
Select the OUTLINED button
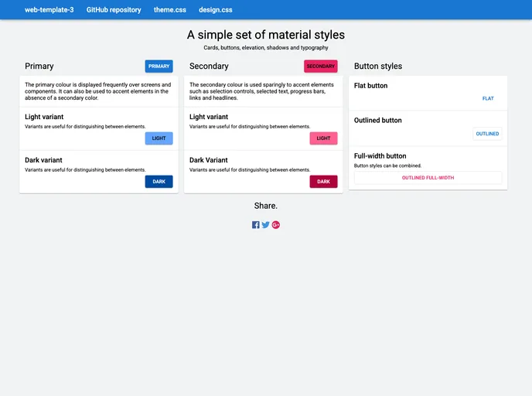point(487,134)
